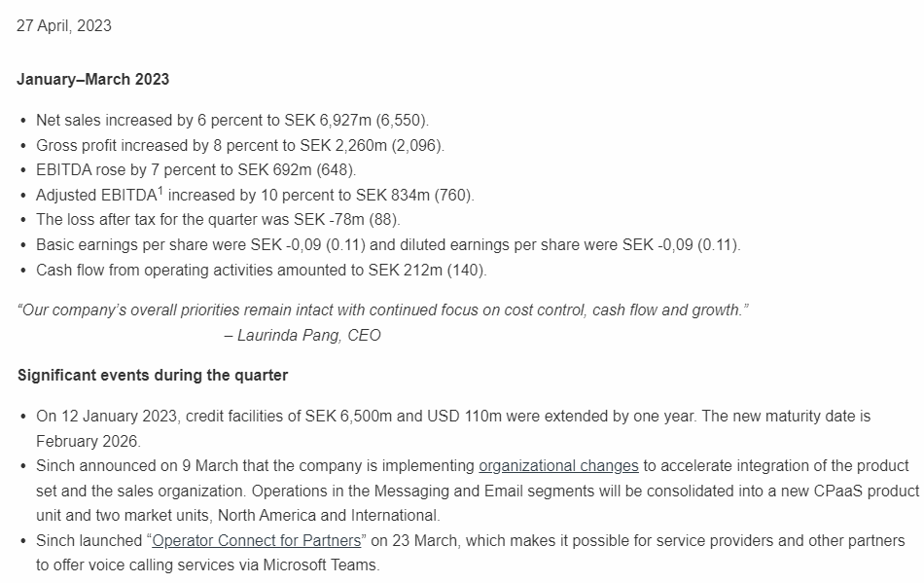Click the Net sales increased bullet line

(231, 121)
